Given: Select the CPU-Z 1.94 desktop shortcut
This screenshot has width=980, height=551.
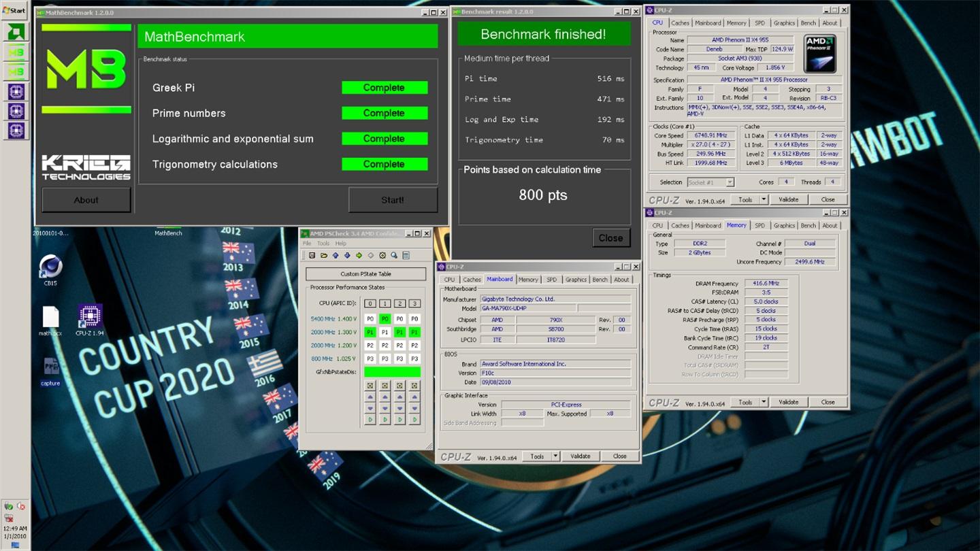Looking at the screenshot, I should coord(90,320).
